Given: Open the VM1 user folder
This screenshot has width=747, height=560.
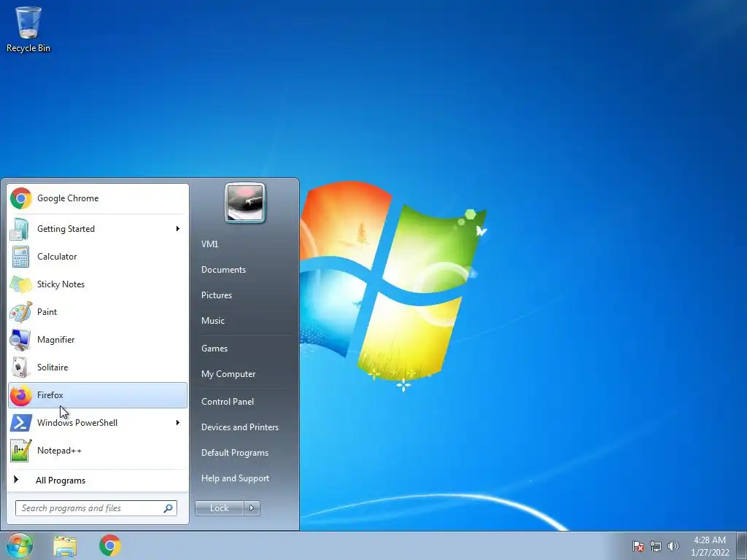Looking at the screenshot, I should pos(209,244).
